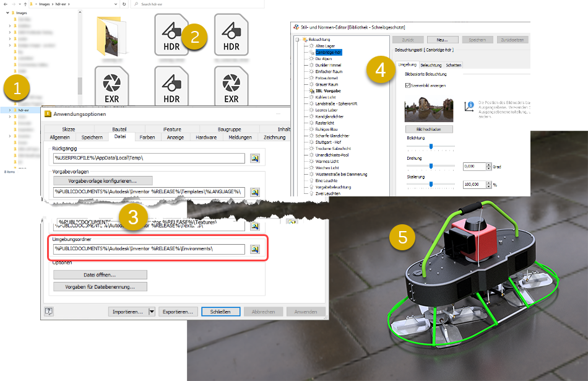Open the help icon in Anwendungsoptionen dialog
The height and width of the screenshot is (381, 588).
click(x=49, y=311)
